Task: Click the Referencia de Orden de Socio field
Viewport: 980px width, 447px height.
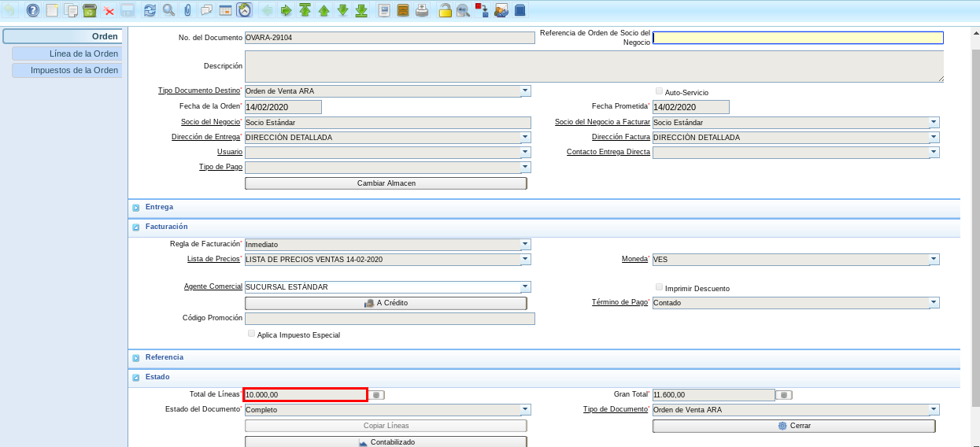Action: click(x=797, y=38)
